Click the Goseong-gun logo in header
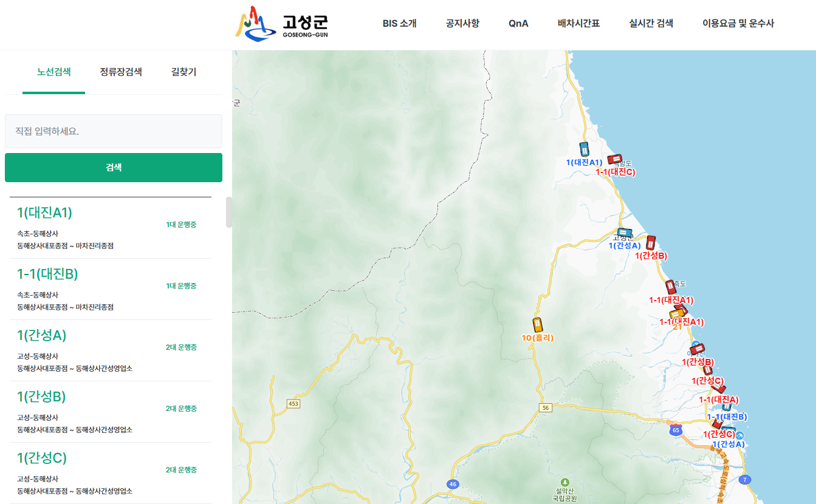The width and height of the screenshot is (816, 504). coord(282,24)
